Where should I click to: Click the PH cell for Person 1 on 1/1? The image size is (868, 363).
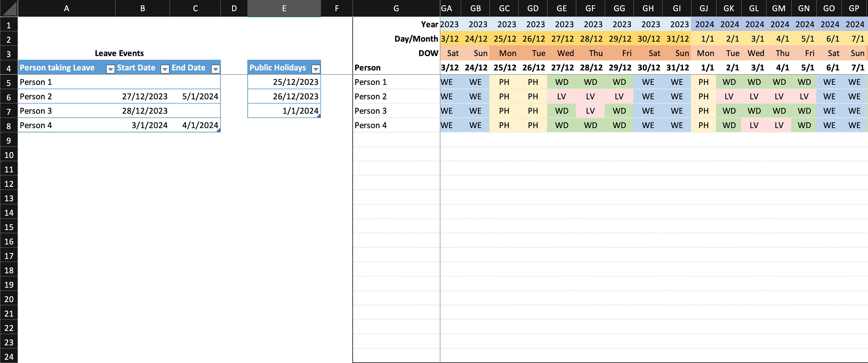704,82
